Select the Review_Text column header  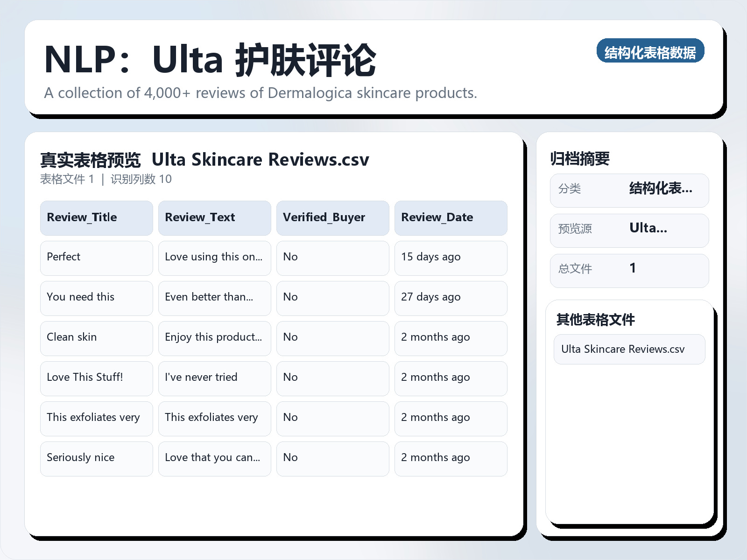(x=214, y=217)
